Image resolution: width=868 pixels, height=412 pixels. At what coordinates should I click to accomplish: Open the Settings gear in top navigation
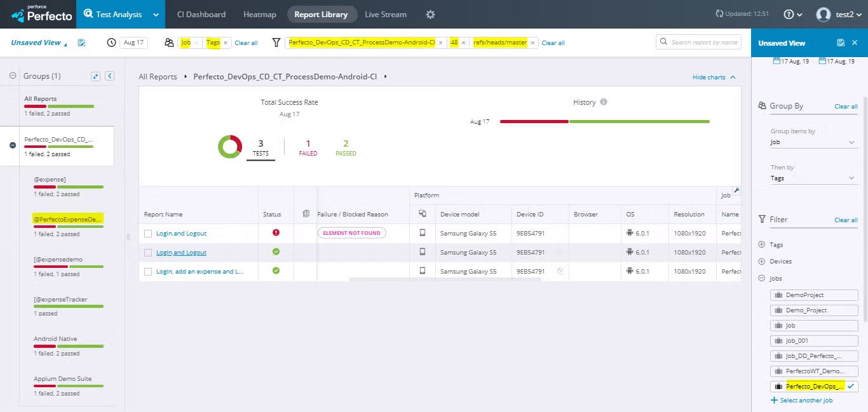coord(430,14)
